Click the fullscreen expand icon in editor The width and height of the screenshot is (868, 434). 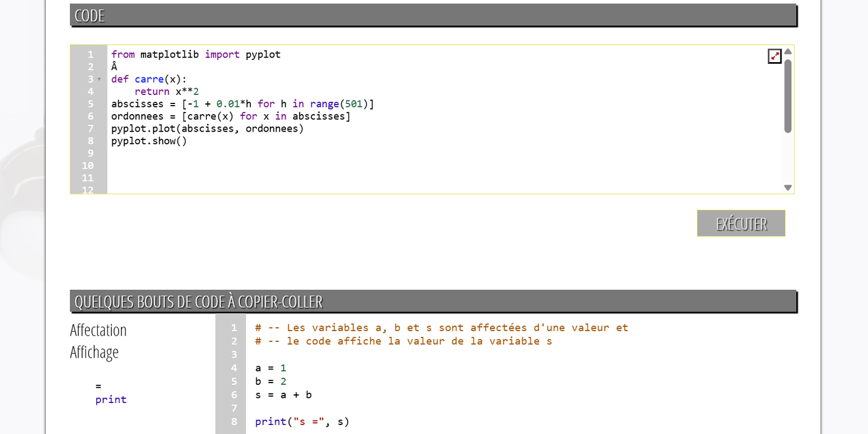coord(775,56)
